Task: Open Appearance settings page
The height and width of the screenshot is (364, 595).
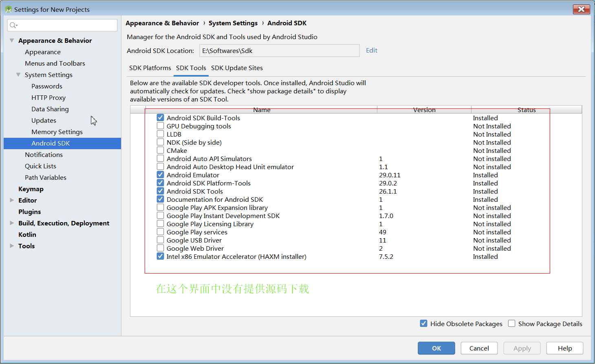Action: click(x=43, y=52)
